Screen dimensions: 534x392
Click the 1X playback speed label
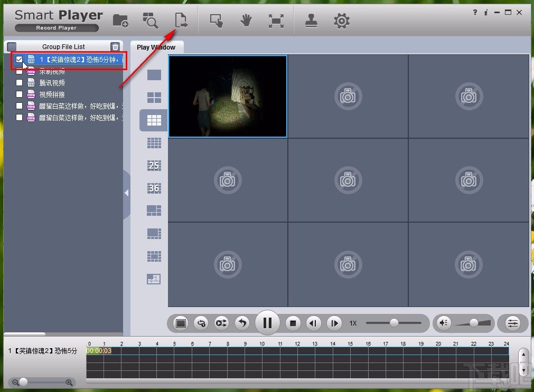pyautogui.click(x=352, y=323)
